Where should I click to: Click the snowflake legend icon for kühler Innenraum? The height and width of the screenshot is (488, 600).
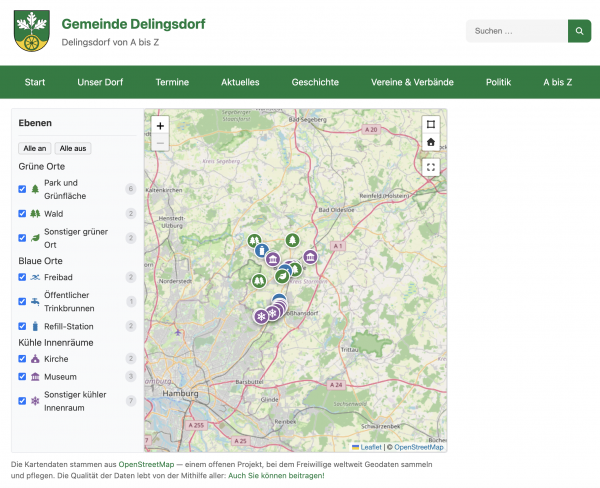(x=35, y=401)
